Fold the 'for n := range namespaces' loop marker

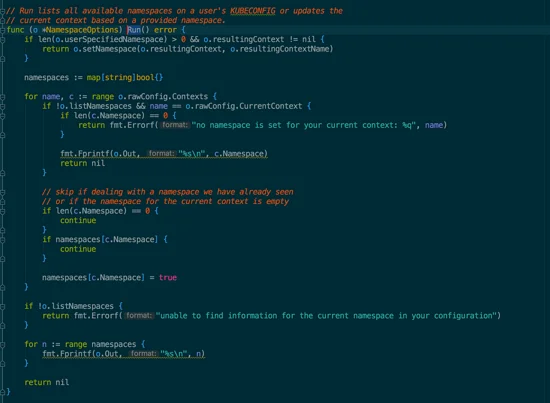coord(2,344)
